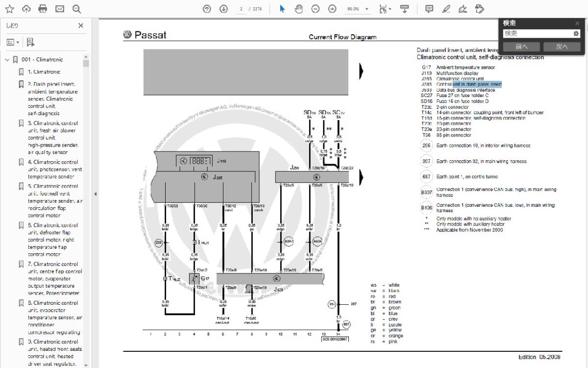This screenshot has width=588, height=368.
Task: Go to the next page with the down arrow
Action: point(223,9)
